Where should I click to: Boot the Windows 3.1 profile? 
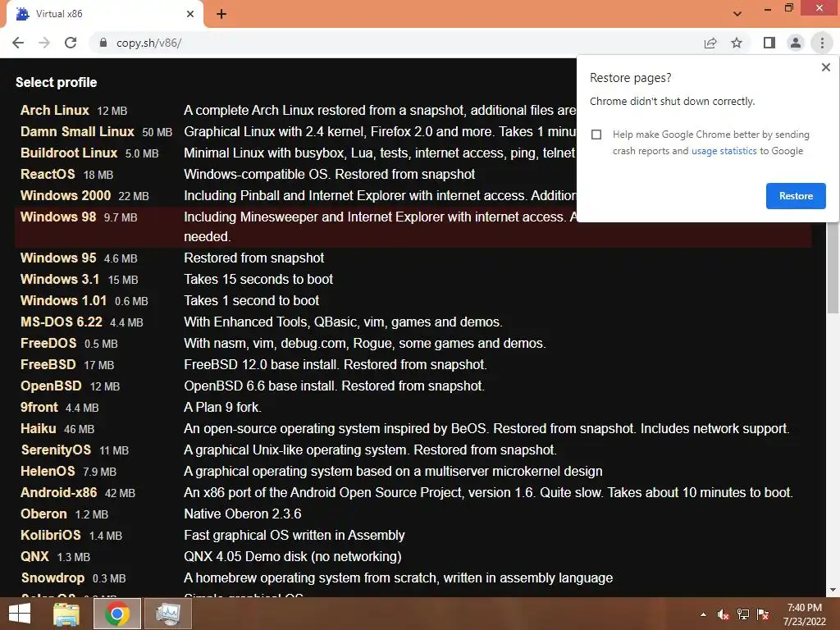pos(59,279)
